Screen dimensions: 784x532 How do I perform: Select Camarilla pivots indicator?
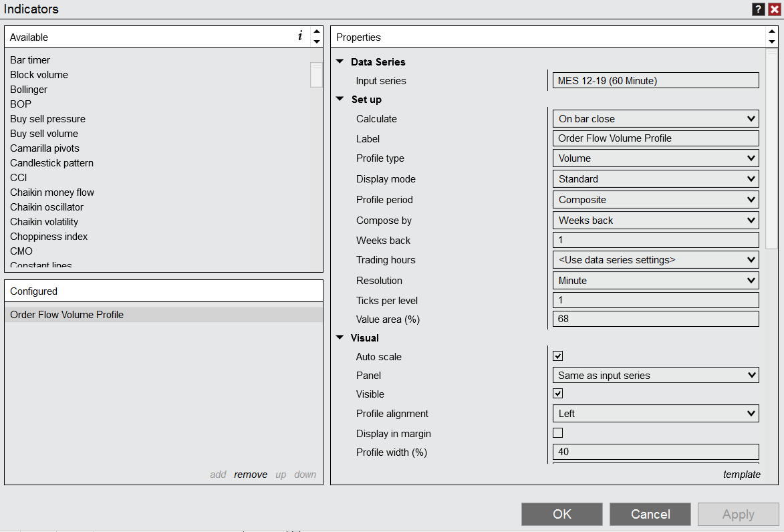coord(45,148)
